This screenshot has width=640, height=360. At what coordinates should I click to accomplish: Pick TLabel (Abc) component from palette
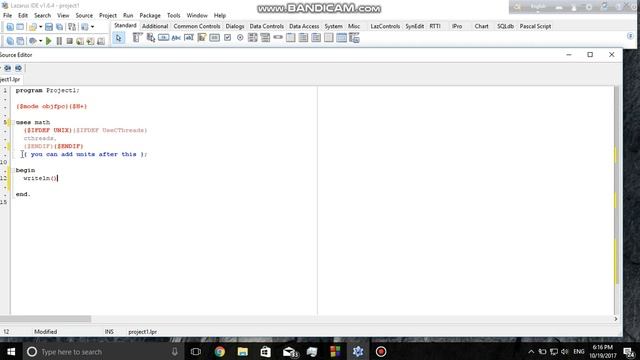[176, 38]
